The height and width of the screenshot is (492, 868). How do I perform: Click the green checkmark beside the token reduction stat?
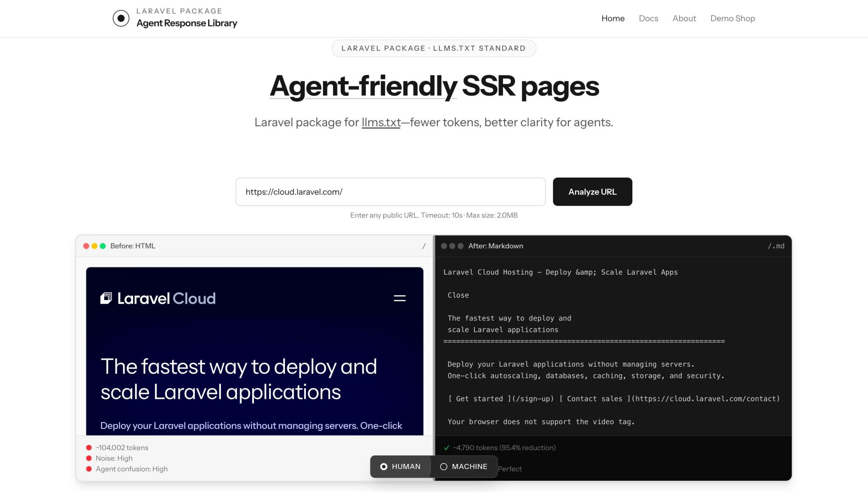[x=446, y=448]
